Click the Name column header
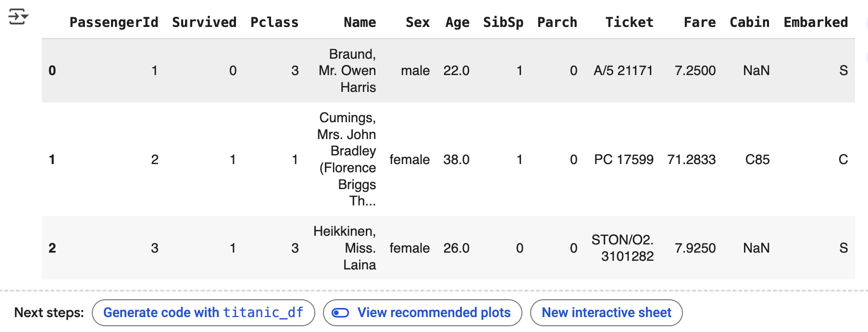 coord(360,22)
